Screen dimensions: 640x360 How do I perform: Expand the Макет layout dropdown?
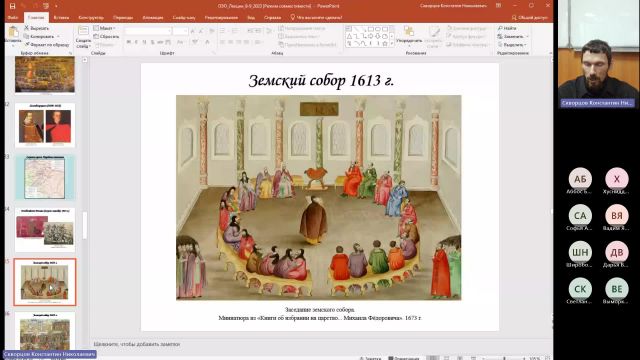(x=104, y=28)
